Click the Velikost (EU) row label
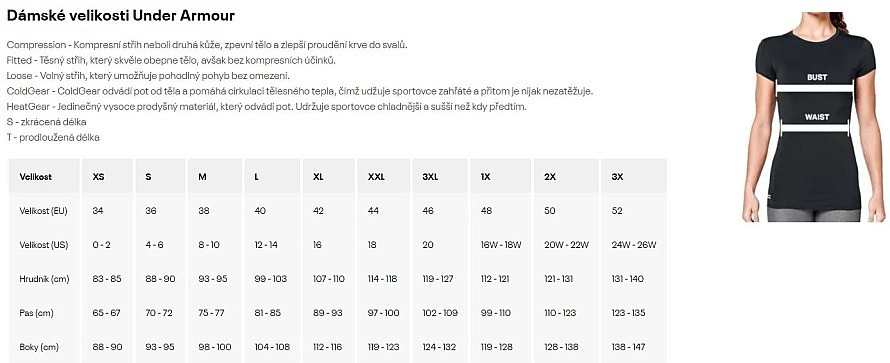 point(44,211)
